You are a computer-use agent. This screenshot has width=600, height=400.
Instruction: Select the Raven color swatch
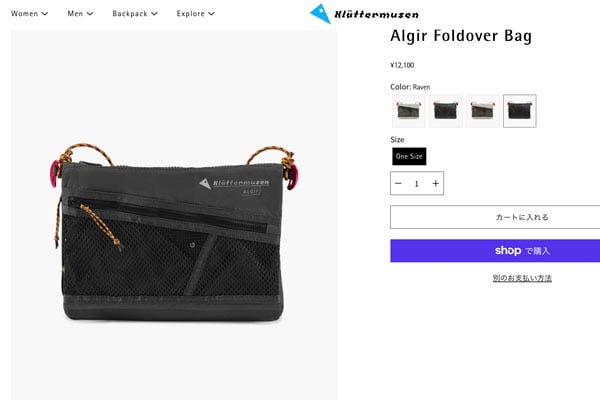click(x=520, y=111)
